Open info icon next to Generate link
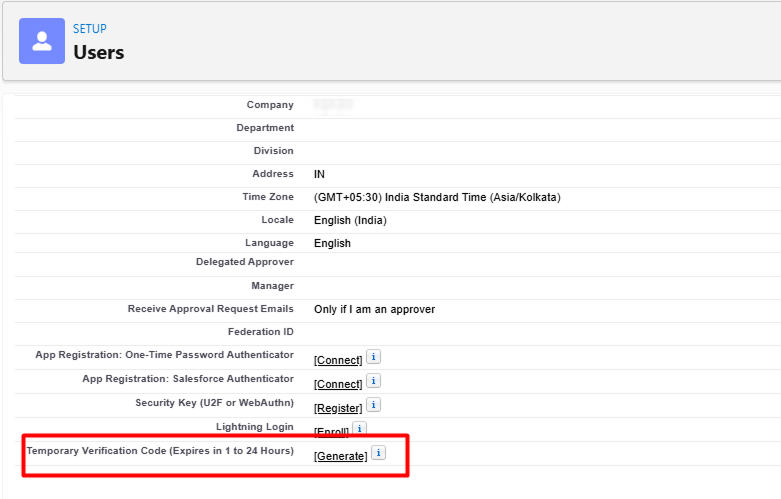The image size is (781, 499). [379, 453]
